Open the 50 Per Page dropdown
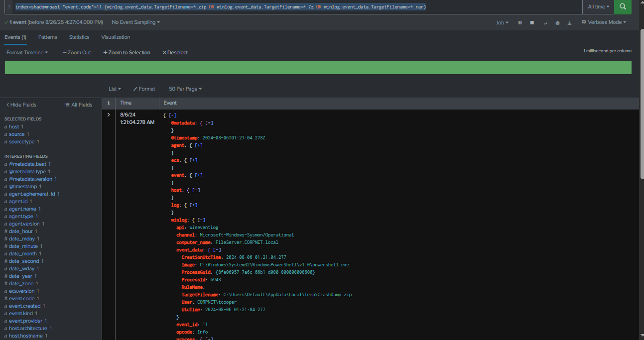 185,89
